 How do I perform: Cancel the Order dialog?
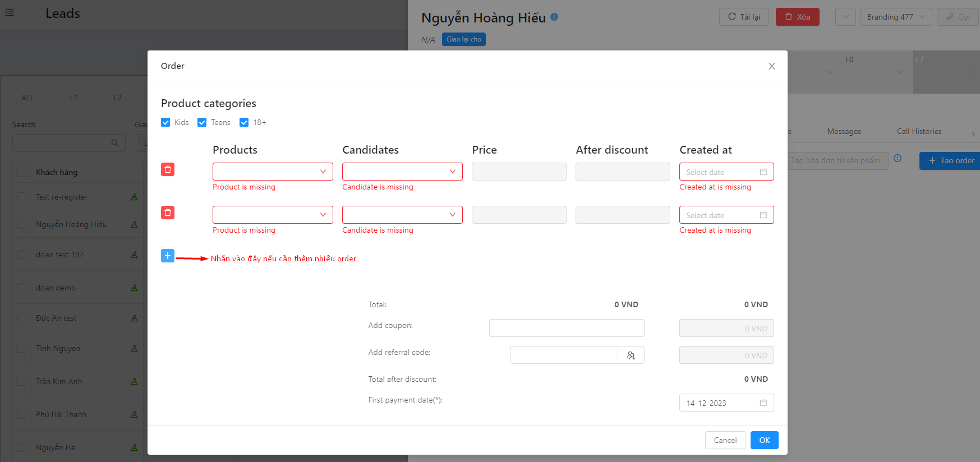(725, 440)
